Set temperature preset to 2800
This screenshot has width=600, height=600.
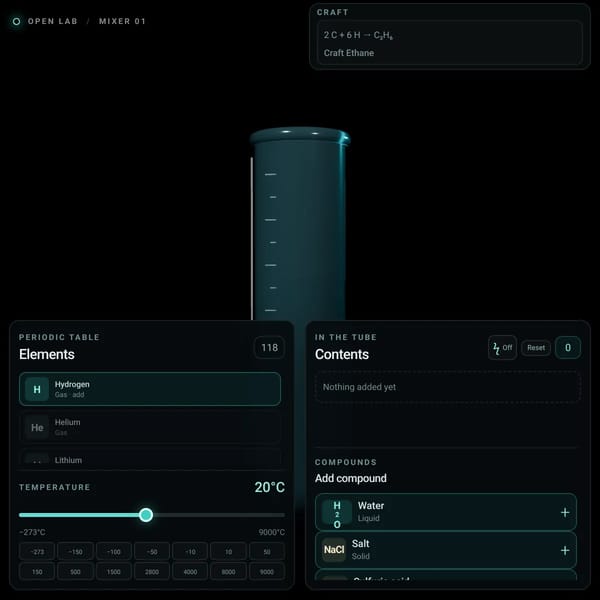coord(152,572)
